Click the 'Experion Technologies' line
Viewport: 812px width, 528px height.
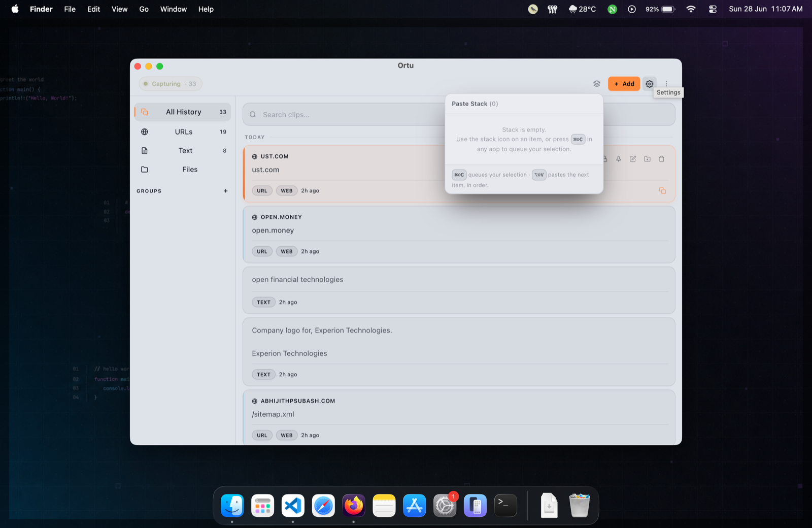click(289, 353)
